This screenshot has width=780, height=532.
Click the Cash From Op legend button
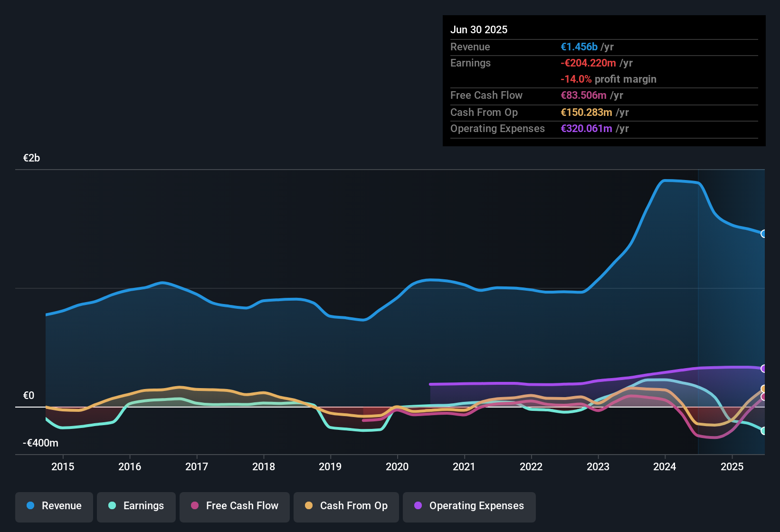[x=346, y=506]
